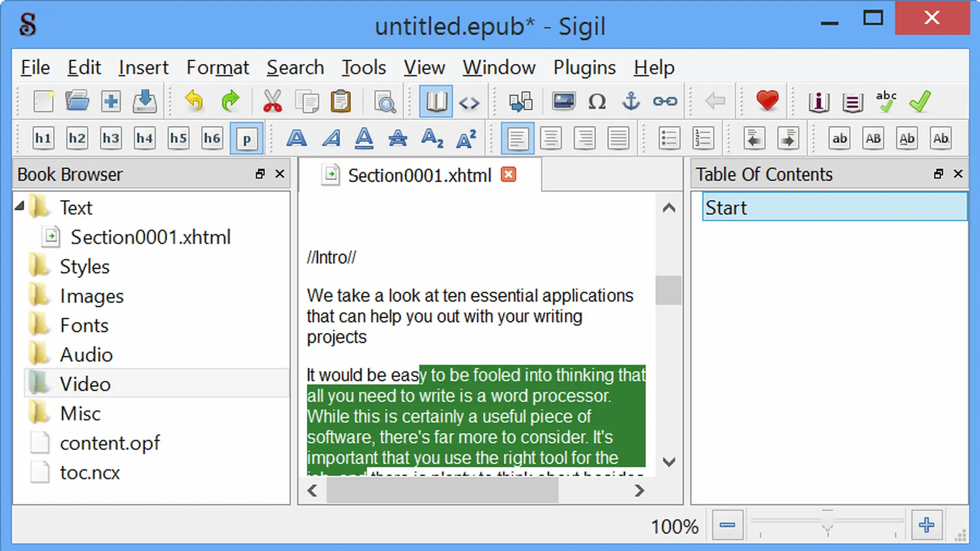This screenshot has height=551, width=980.
Task: Insert a hyperlink
Action: click(x=665, y=102)
